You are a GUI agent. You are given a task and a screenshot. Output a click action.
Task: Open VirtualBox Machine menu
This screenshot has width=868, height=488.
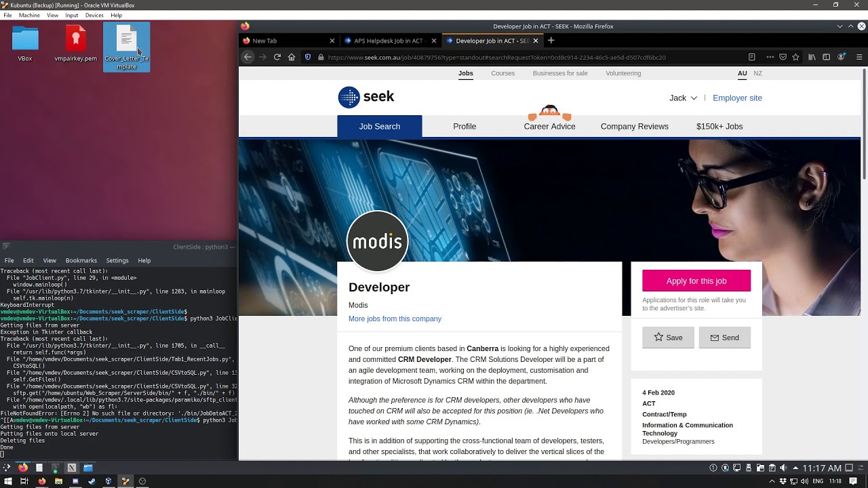tap(29, 15)
